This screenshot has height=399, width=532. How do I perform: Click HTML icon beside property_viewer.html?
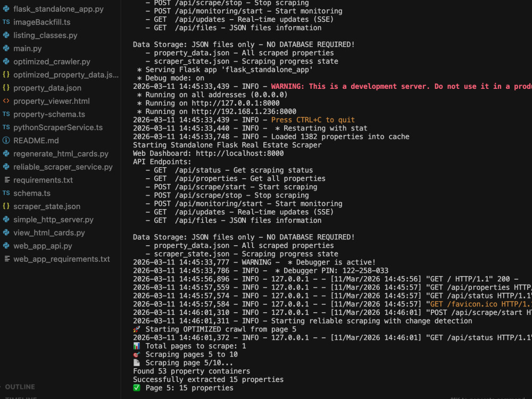(x=6, y=101)
